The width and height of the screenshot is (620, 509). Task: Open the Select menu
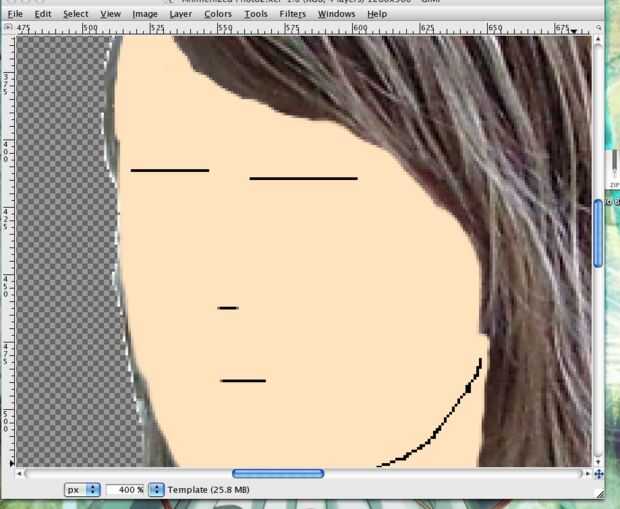click(76, 14)
